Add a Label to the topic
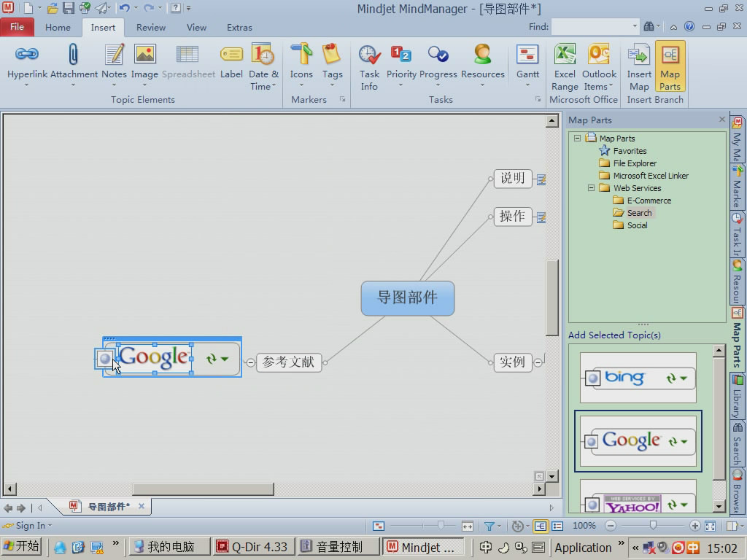The width and height of the screenshot is (747, 560). tap(231, 61)
